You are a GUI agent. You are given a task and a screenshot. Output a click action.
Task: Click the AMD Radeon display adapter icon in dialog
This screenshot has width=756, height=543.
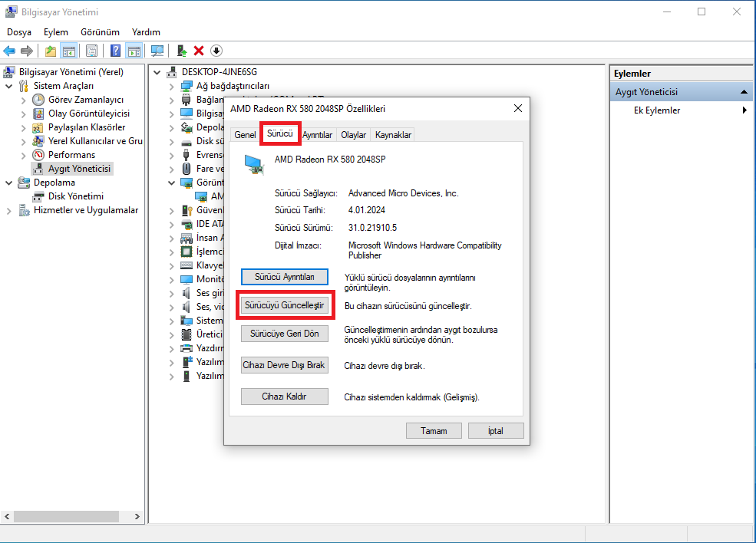click(x=254, y=165)
